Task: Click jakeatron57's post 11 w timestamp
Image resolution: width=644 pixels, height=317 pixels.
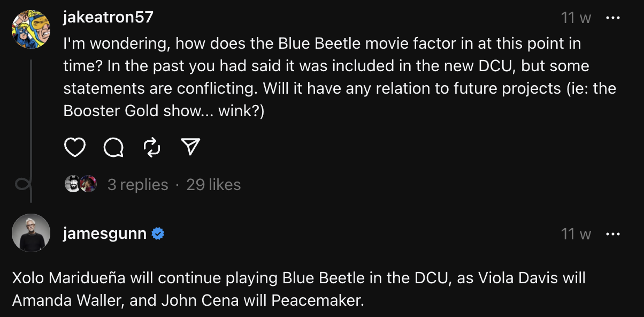Action: pyautogui.click(x=576, y=18)
